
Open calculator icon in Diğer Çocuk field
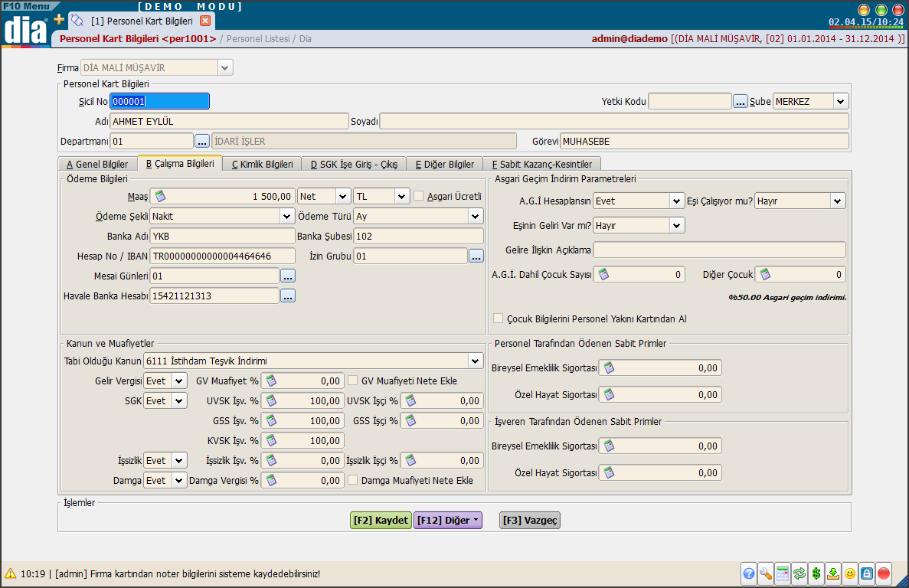click(x=765, y=275)
